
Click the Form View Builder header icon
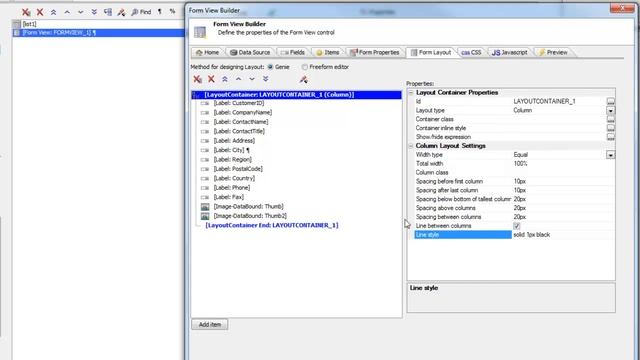point(200,32)
